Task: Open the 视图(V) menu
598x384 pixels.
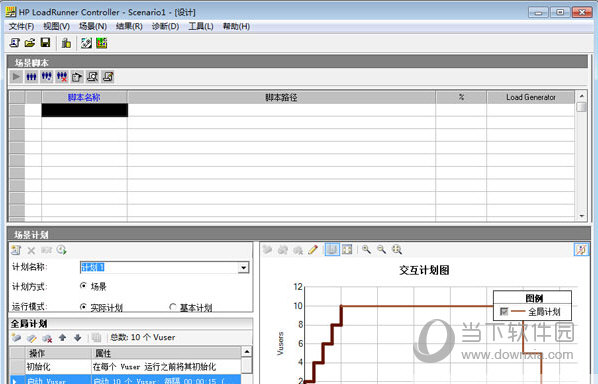Action: point(56,26)
